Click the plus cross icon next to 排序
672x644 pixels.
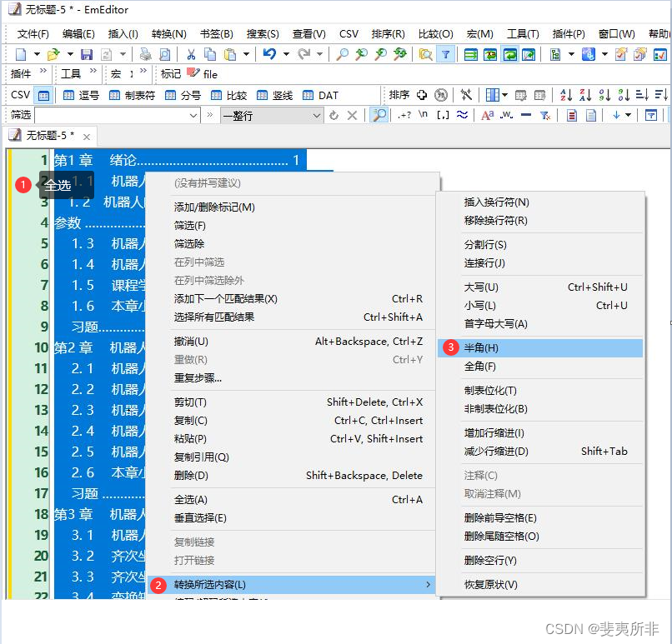click(x=422, y=95)
